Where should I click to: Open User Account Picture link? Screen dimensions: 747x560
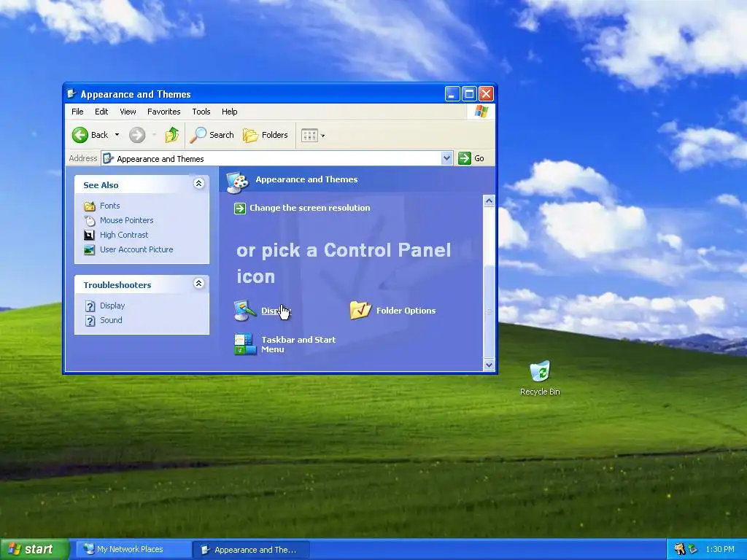pos(136,249)
